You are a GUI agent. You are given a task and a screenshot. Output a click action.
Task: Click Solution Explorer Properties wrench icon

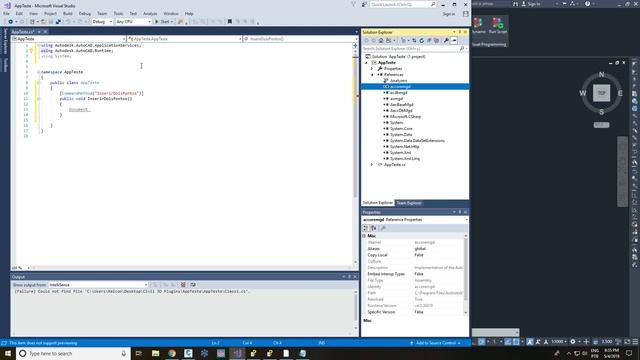(x=446, y=40)
